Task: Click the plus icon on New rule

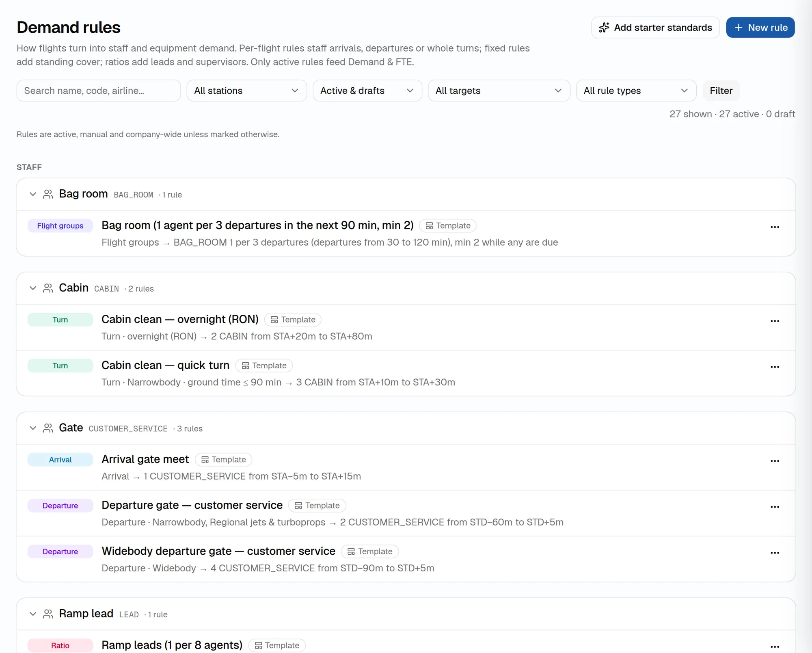Action: 739,27
